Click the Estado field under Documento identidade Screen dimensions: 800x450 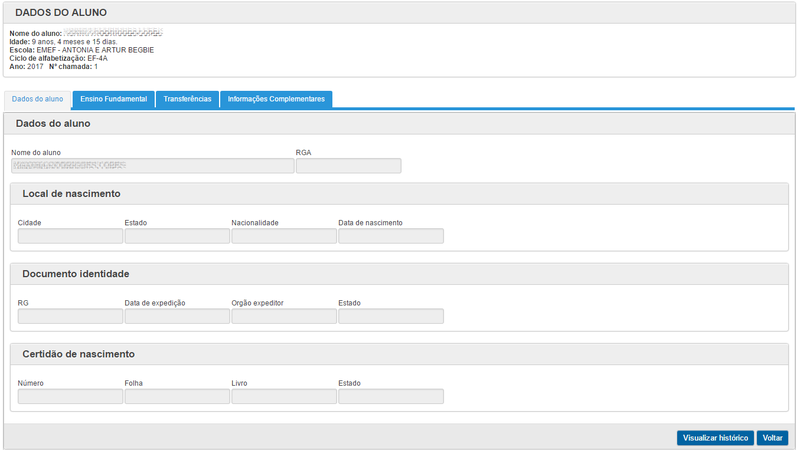(391, 316)
